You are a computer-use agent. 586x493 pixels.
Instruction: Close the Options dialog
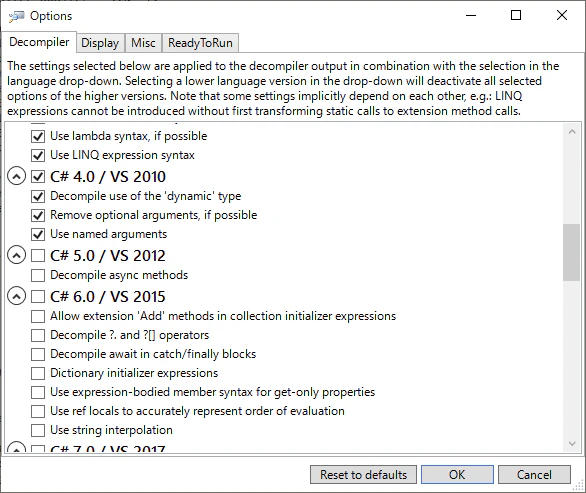tap(562, 15)
